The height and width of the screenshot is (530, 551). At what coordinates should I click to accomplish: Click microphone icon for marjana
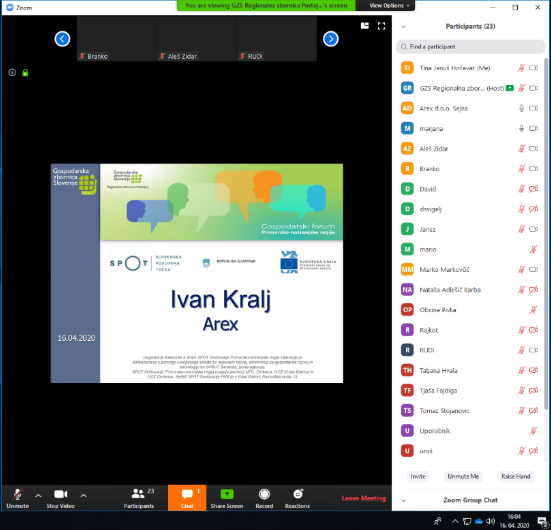(x=521, y=128)
